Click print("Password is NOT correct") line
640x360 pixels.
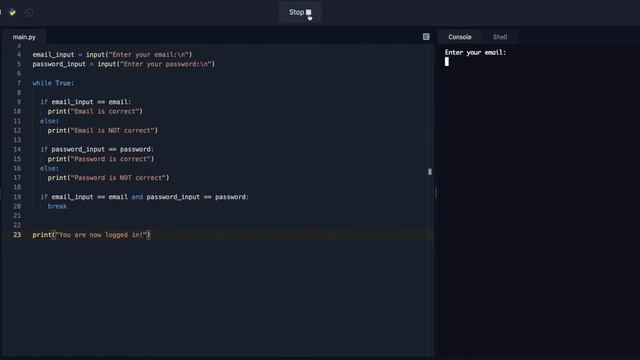(108, 178)
